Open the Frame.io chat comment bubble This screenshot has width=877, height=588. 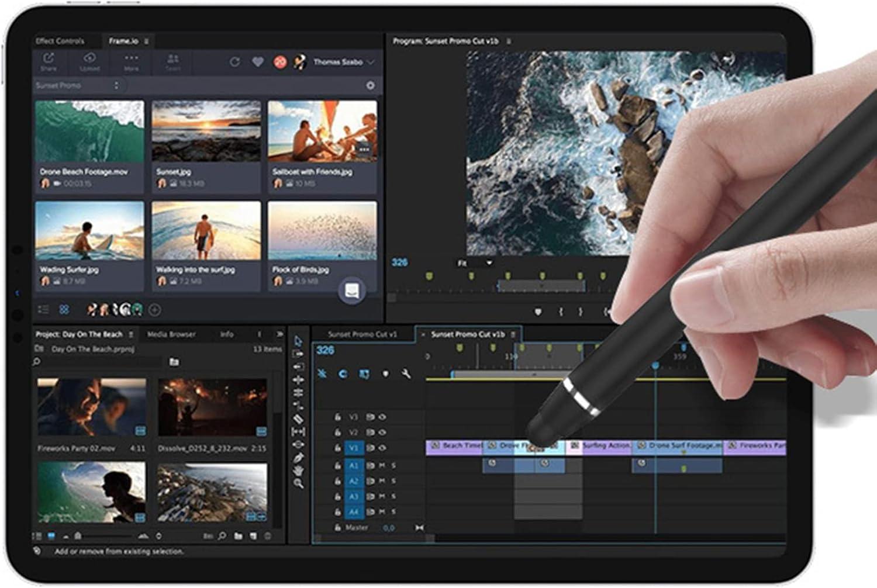(x=352, y=290)
